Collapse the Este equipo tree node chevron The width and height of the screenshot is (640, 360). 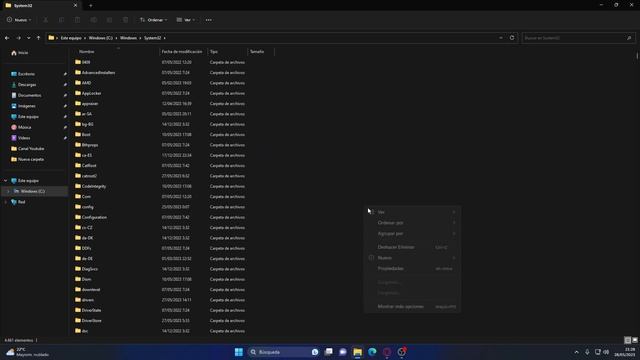coord(5,180)
